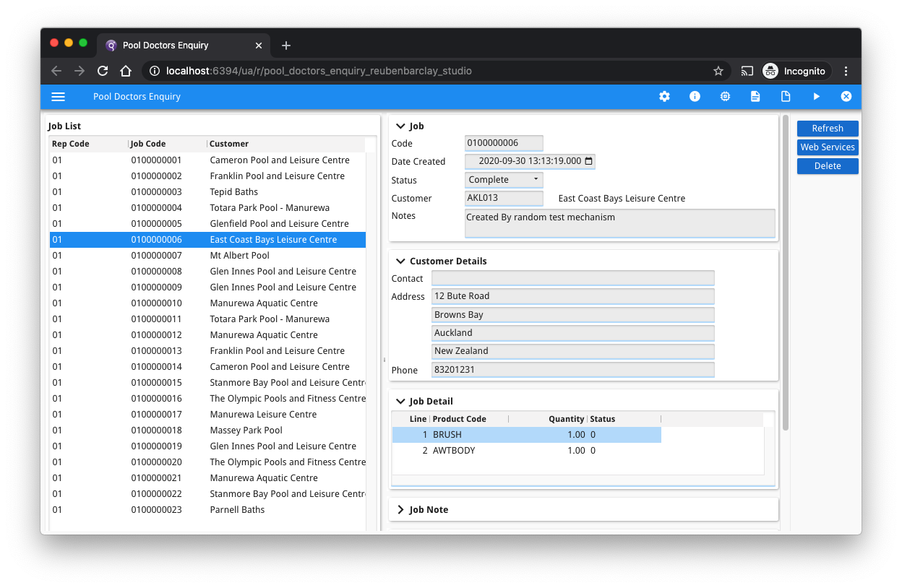Select job 0100000007 Mt Albert Pool
The height and width of the screenshot is (588, 902).
coord(207,256)
